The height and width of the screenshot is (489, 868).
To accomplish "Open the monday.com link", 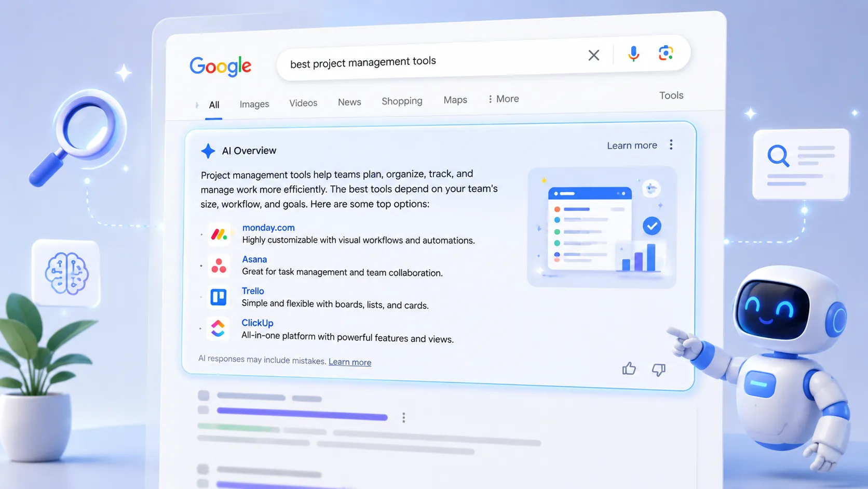I will pyautogui.click(x=268, y=228).
